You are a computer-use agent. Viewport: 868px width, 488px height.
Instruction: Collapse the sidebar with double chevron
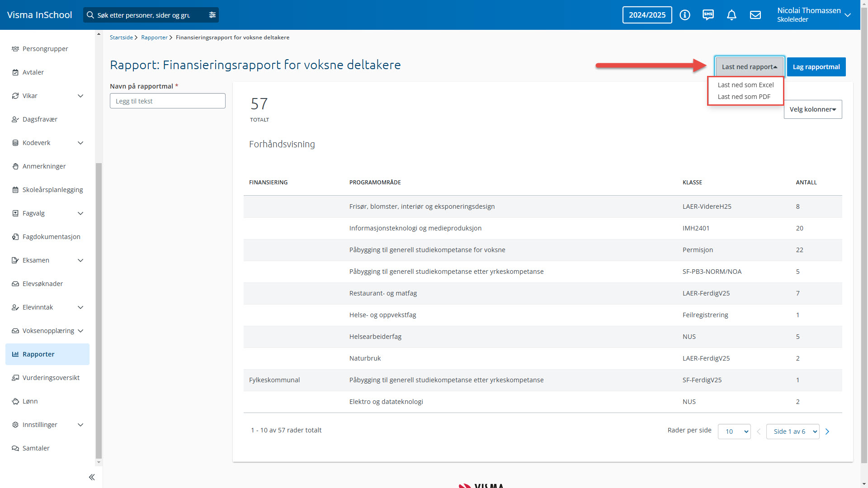click(x=92, y=477)
